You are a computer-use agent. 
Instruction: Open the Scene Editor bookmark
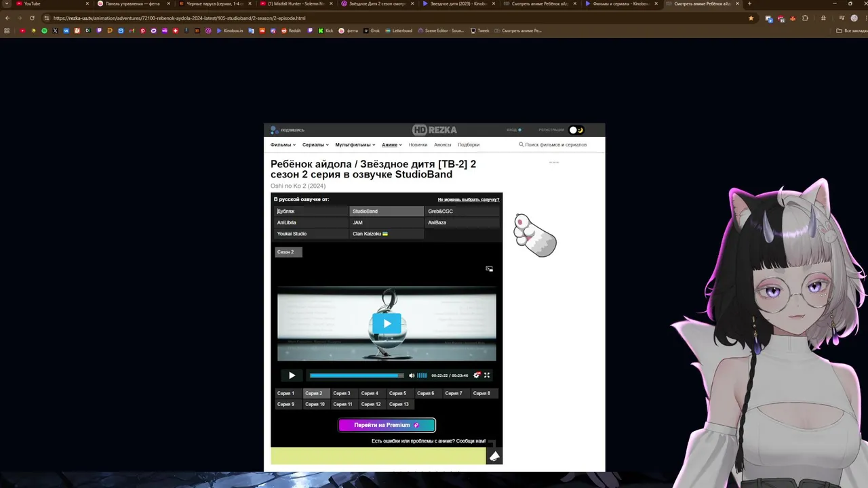point(441,30)
